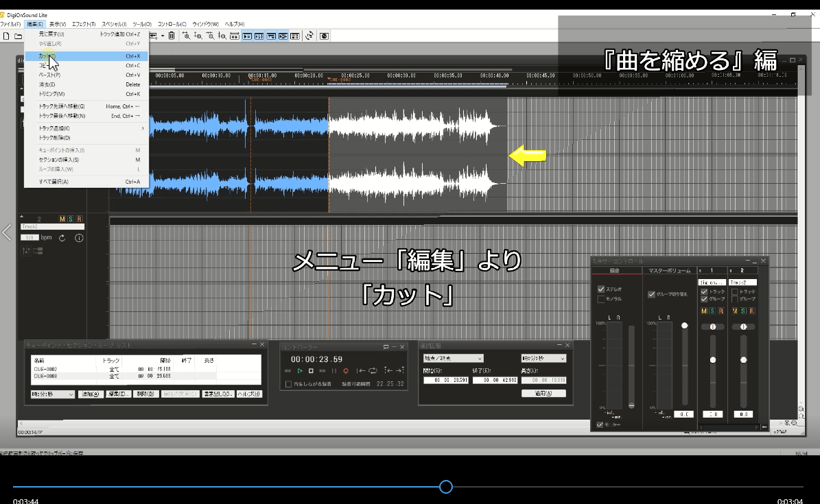Screen dimensions: 820x504
Task: Enable loop playback in the コントローラー panel
Action: coord(373,371)
